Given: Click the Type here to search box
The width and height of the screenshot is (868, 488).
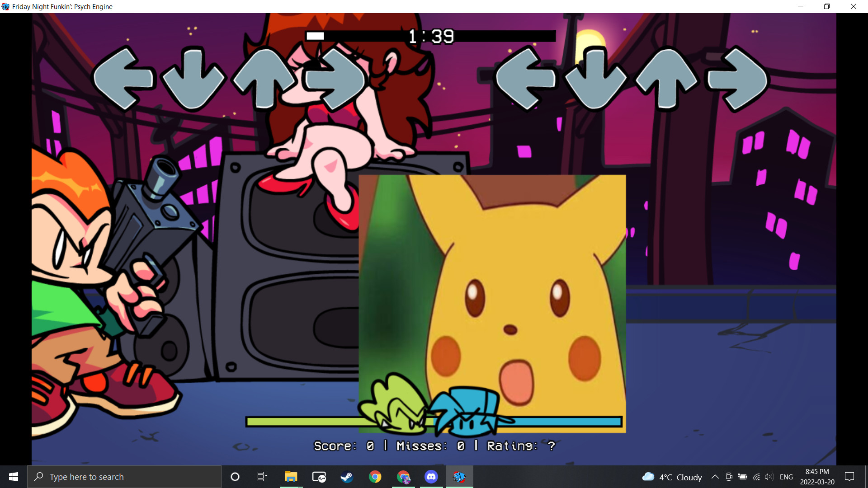Looking at the screenshot, I should click(124, 477).
